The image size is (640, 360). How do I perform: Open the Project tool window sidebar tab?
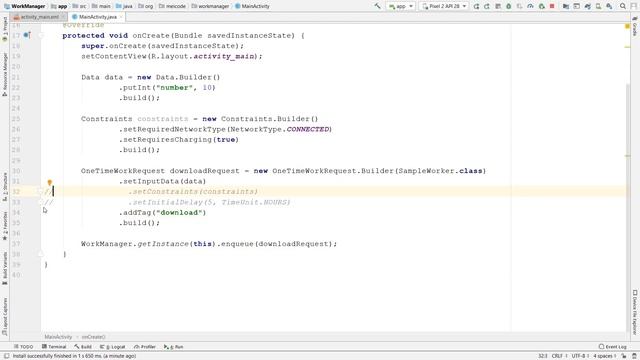(5, 29)
